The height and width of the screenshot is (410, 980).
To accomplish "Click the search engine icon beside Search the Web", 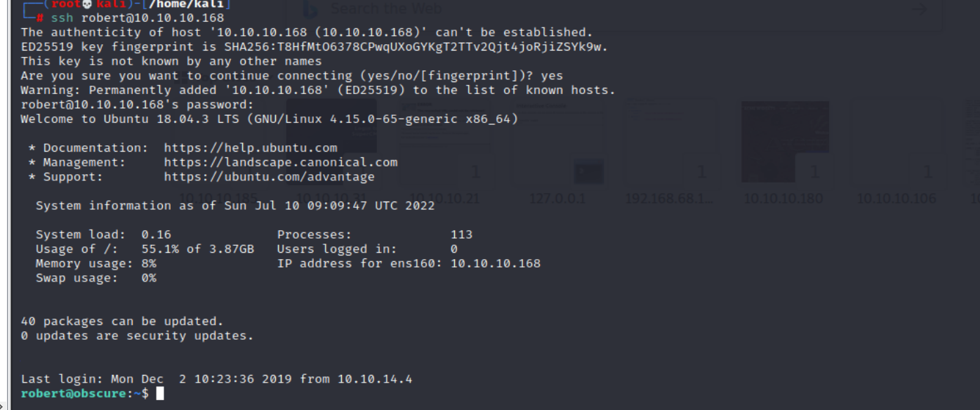I will coord(310,9).
